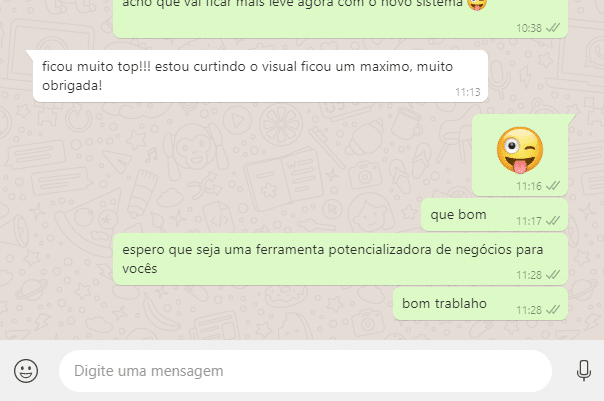Click the read-receipt checkmarks on the 10:38 message
This screenshot has width=604, height=401.
[553, 28]
